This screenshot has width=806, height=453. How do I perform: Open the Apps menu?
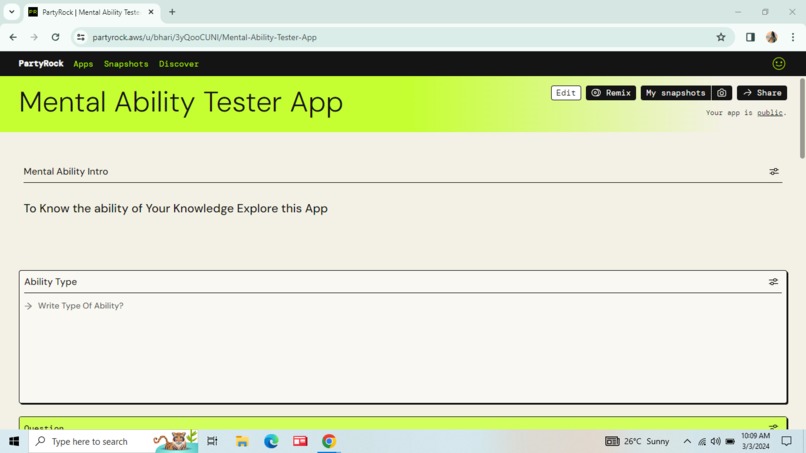coord(83,64)
